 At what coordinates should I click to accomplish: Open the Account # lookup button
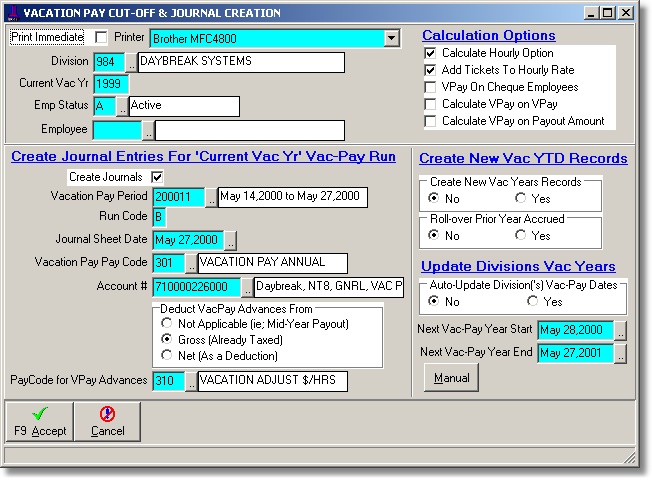coord(247,288)
